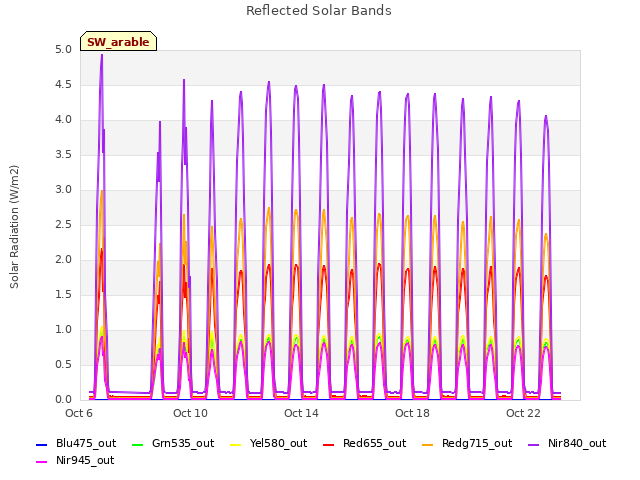Click the 0.0 y-axis tick label
Viewport: 640px width, 480px height.
(63, 399)
